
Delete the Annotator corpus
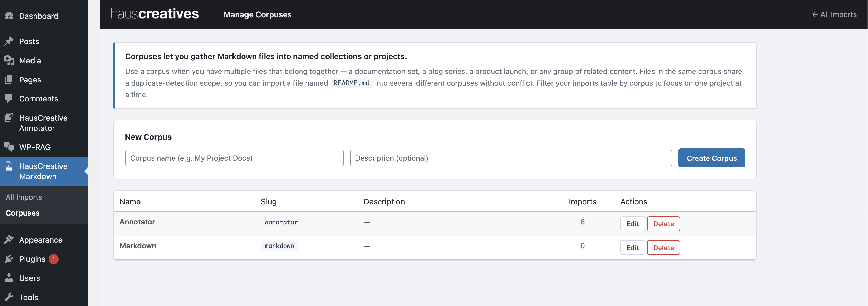tap(663, 224)
